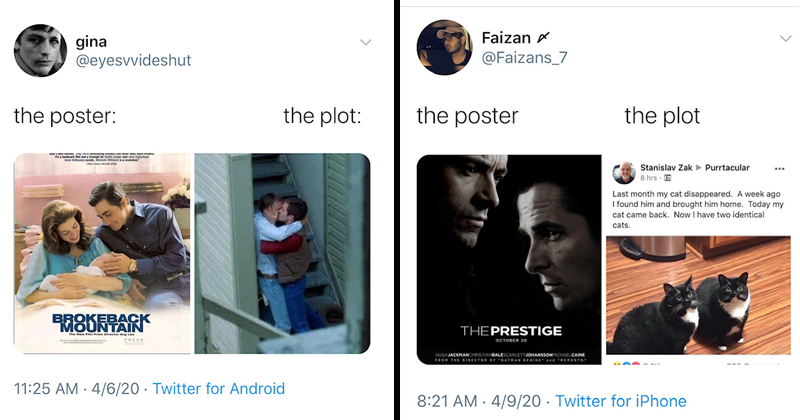
Task: Open The Prestige poster image
Action: 507,258
